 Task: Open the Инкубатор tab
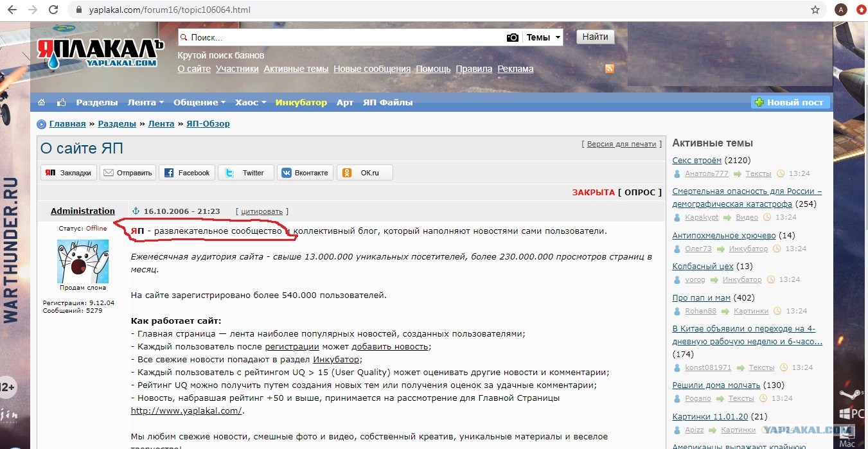click(301, 102)
